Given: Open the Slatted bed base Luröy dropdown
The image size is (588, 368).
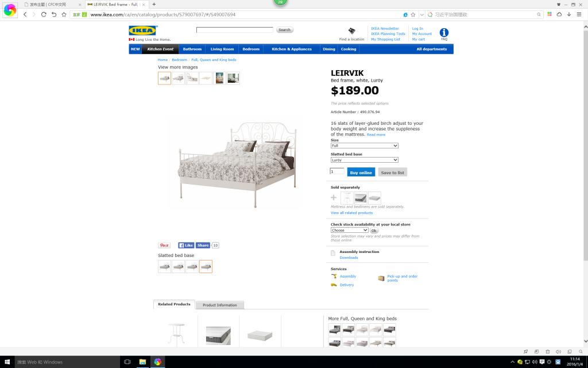Looking at the screenshot, I should (x=364, y=160).
